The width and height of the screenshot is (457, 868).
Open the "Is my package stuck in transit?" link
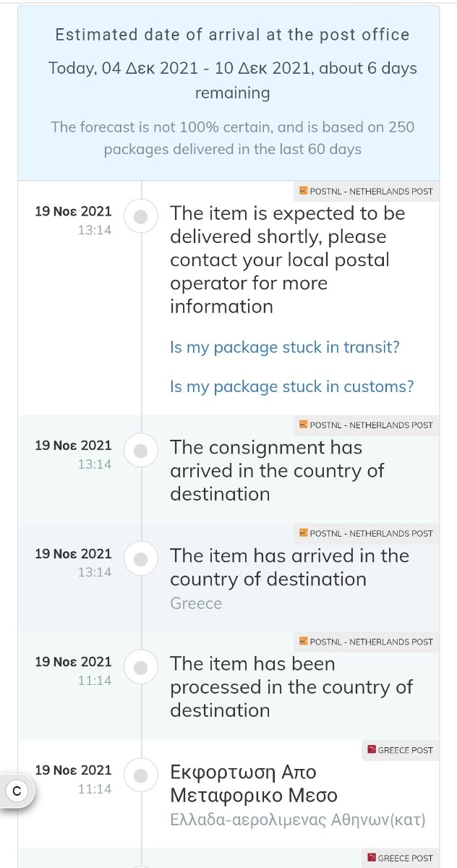[285, 347]
